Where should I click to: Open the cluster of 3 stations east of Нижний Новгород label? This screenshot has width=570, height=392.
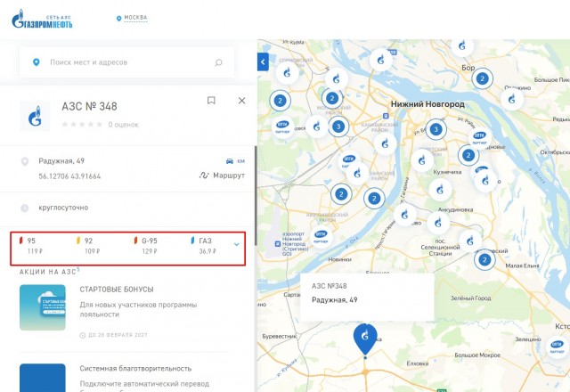pyautogui.click(x=436, y=129)
